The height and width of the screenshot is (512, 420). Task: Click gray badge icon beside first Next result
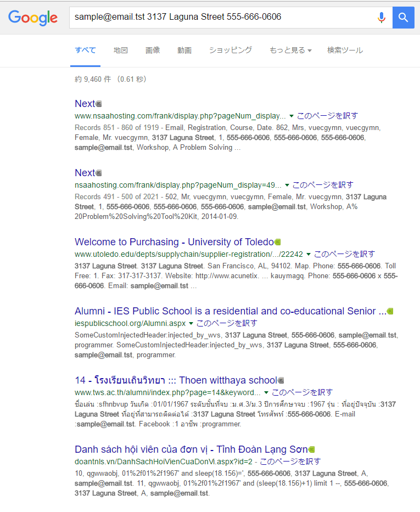pos(99,104)
